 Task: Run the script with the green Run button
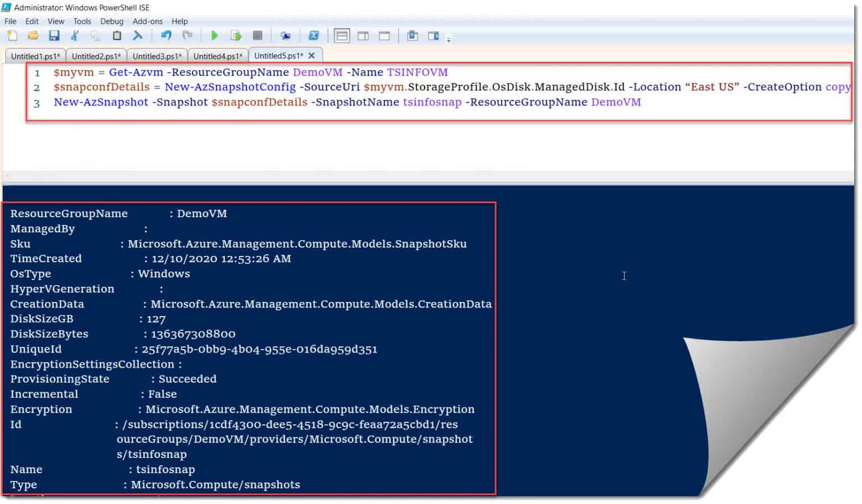click(215, 35)
